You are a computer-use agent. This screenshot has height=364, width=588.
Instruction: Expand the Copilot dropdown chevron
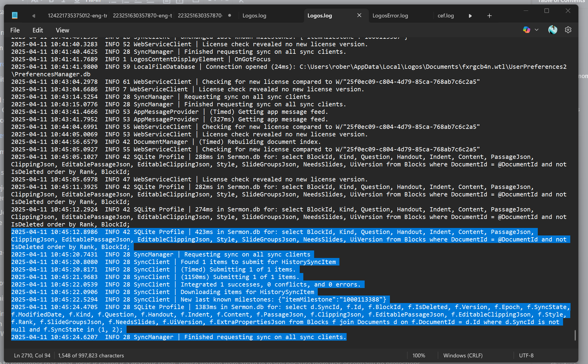(537, 30)
